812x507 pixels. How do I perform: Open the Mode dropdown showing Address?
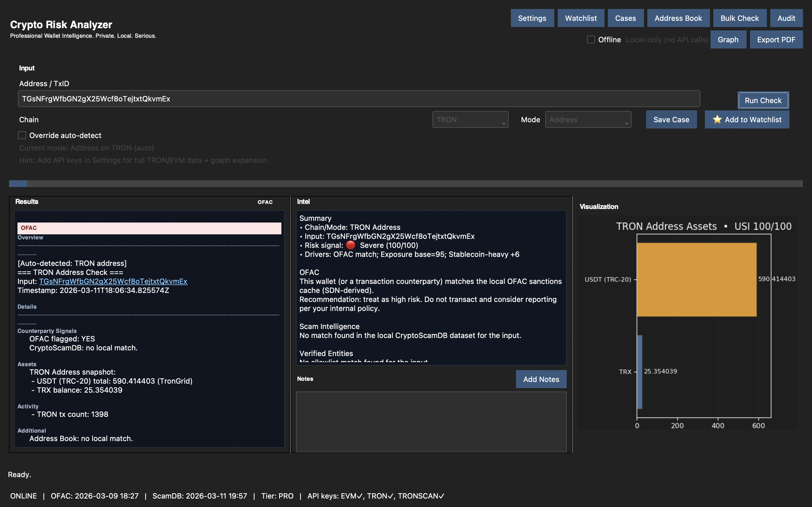(588, 119)
